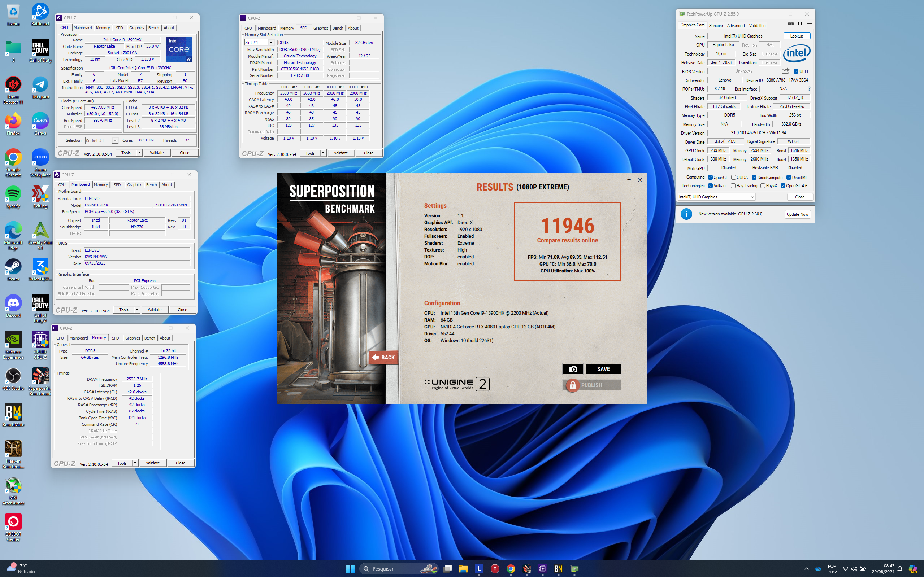Open Canva desktop icon
Screen dimensions: 924x577
click(40, 124)
